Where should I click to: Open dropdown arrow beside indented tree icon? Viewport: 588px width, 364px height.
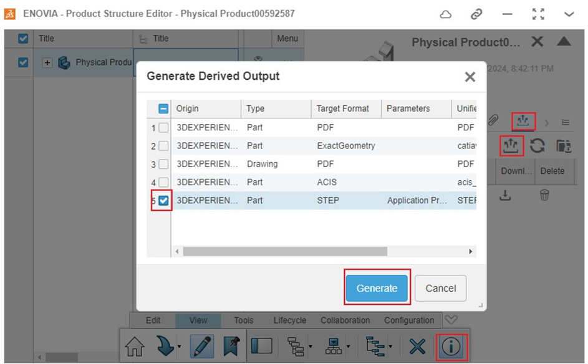pos(310,347)
